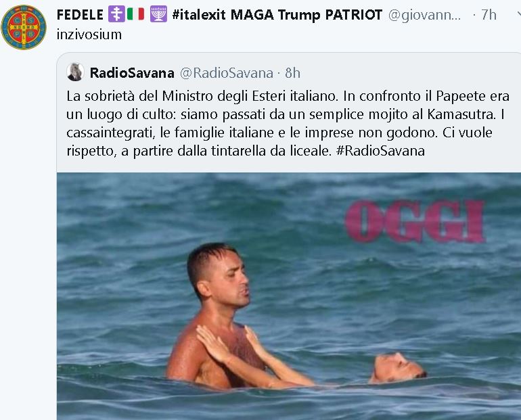Image resolution: width=521 pixels, height=420 pixels.
Task: Open tweet options chevron beside 7h
Action: [x=518, y=14]
